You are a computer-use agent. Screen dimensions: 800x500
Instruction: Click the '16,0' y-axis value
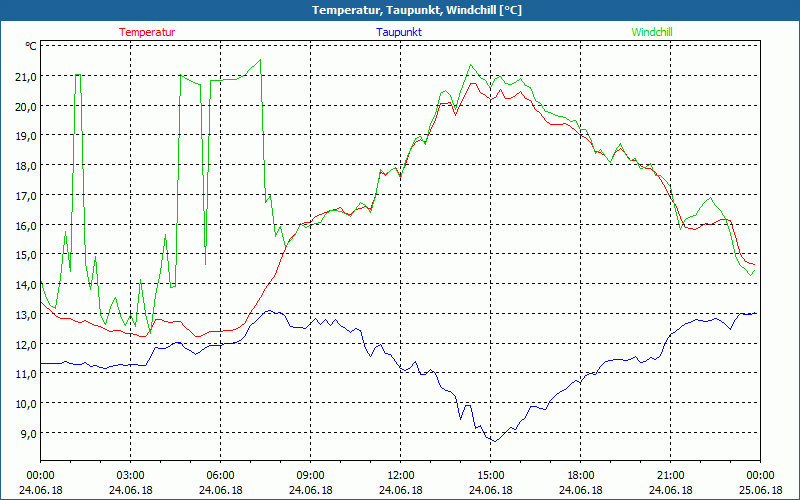(27, 225)
